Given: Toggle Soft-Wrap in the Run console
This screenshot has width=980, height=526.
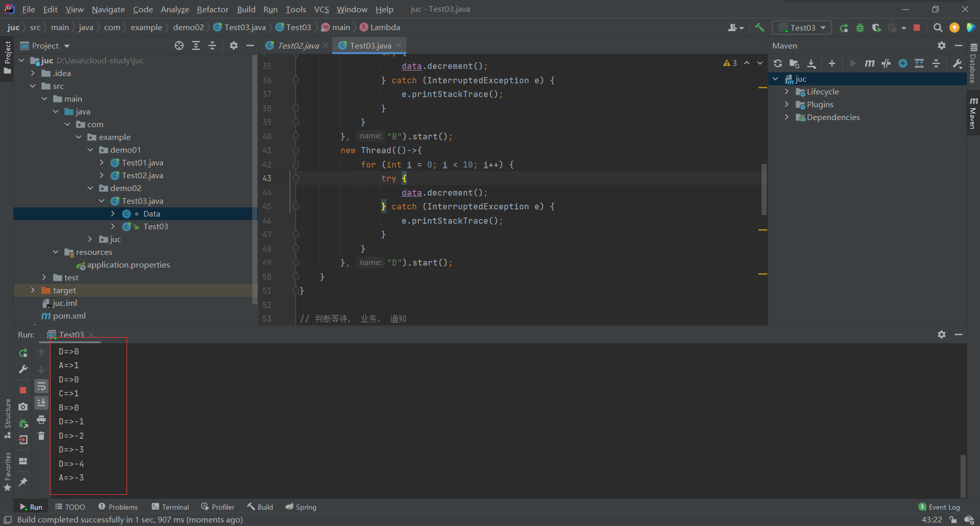Looking at the screenshot, I should [41, 387].
